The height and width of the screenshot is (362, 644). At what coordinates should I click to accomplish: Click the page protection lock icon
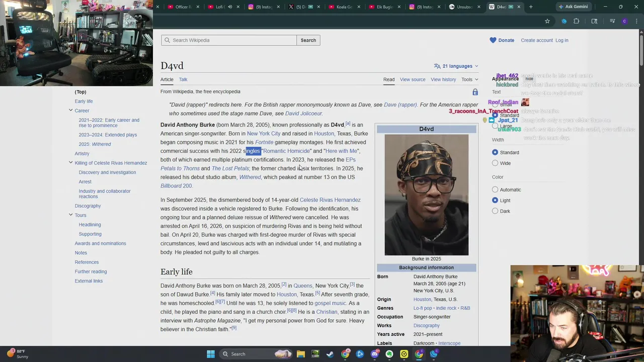click(x=475, y=92)
